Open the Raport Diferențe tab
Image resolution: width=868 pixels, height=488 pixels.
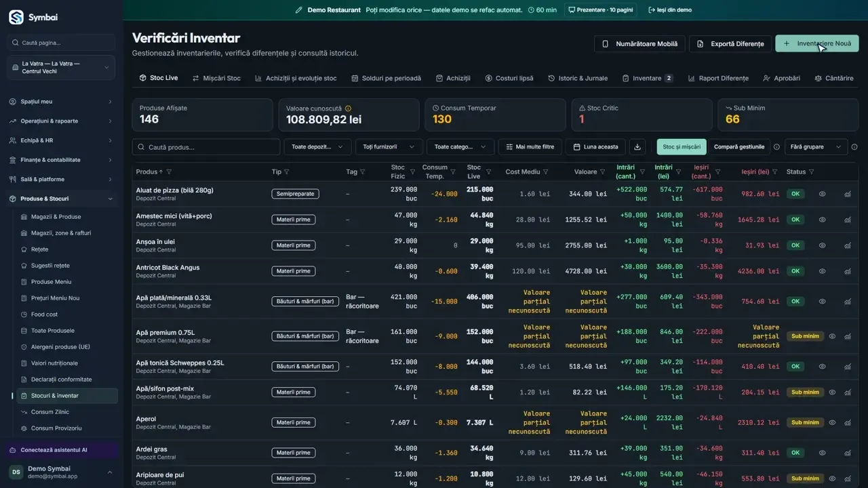click(x=718, y=78)
